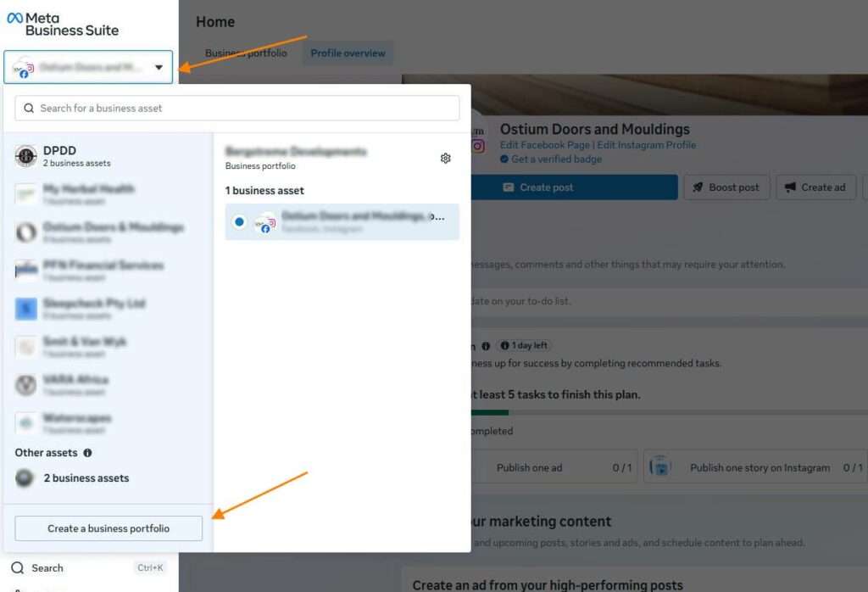Select the Sleepcheck Pty Ltd portfolio row
The image size is (868, 592).
tap(108, 309)
